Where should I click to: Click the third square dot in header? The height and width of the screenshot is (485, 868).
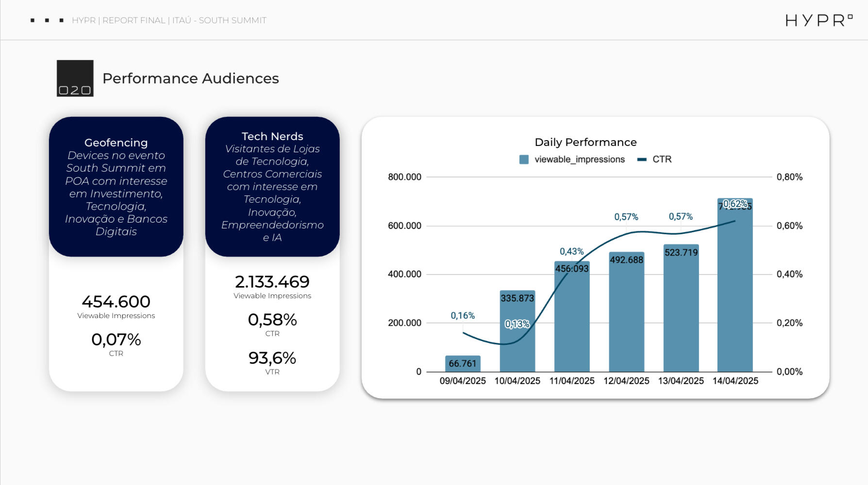pos(62,20)
